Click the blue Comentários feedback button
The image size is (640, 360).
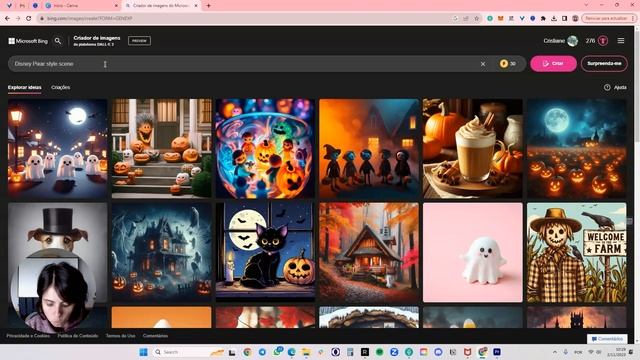(607, 339)
